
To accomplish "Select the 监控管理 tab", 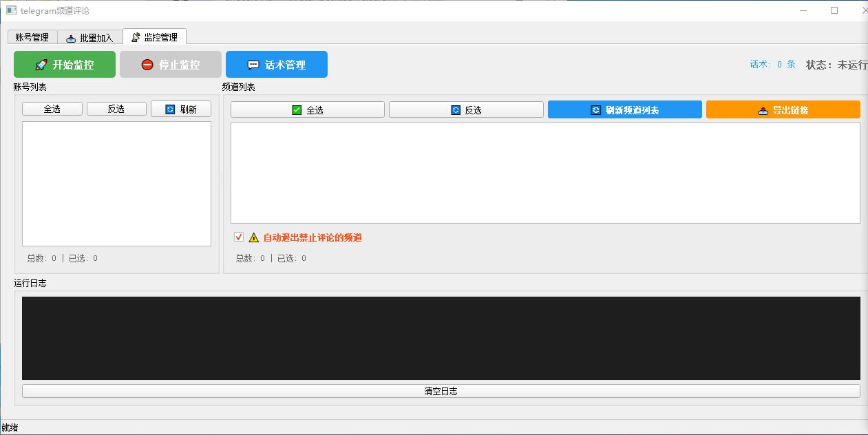I will (154, 37).
